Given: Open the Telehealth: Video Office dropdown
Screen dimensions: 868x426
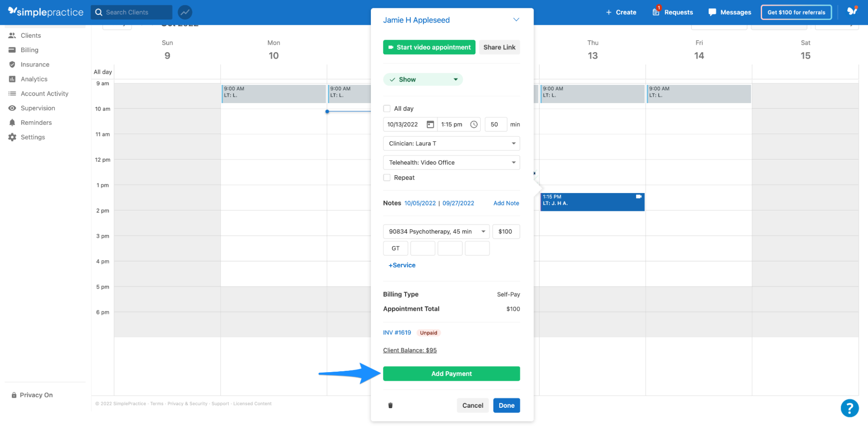Looking at the screenshot, I should [x=452, y=163].
